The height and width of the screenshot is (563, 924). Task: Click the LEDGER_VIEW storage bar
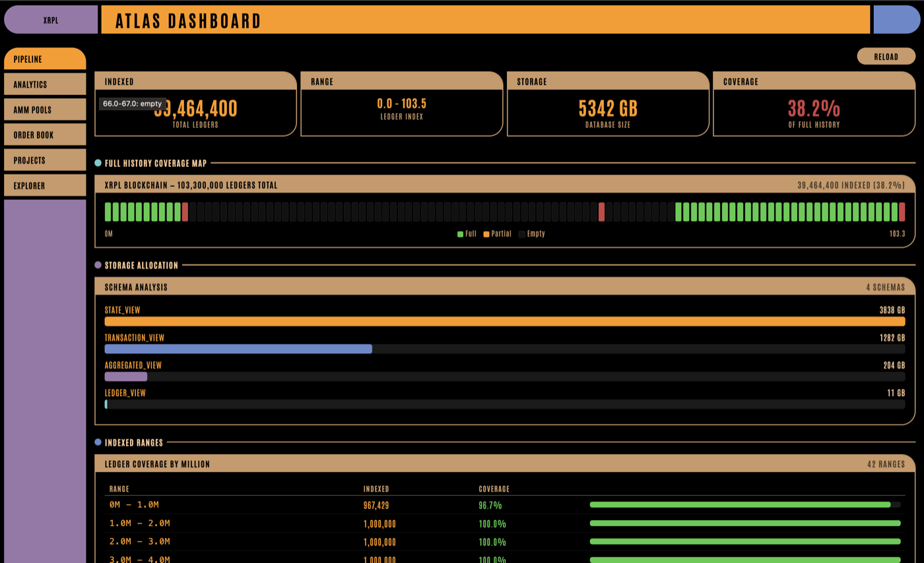pyautogui.click(x=505, y=404)
